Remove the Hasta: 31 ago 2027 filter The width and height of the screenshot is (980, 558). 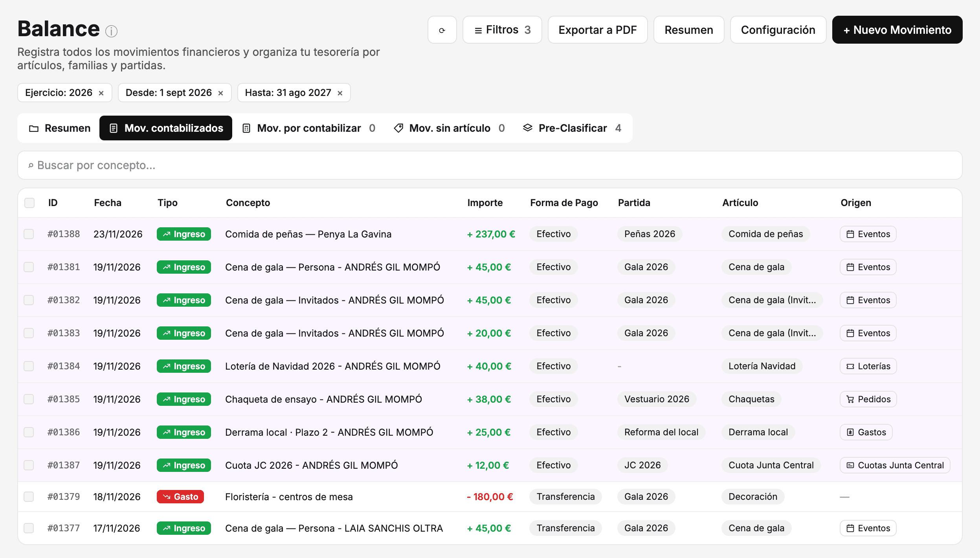point(340,93)
